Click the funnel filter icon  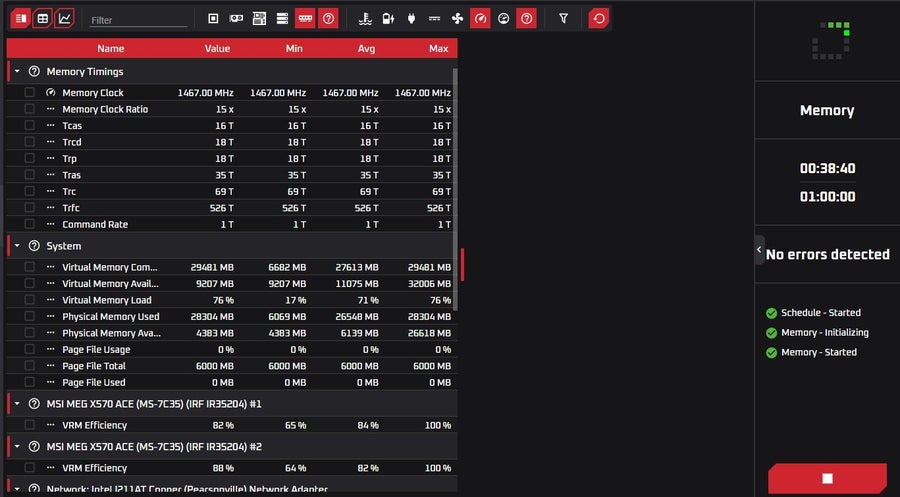564,19
